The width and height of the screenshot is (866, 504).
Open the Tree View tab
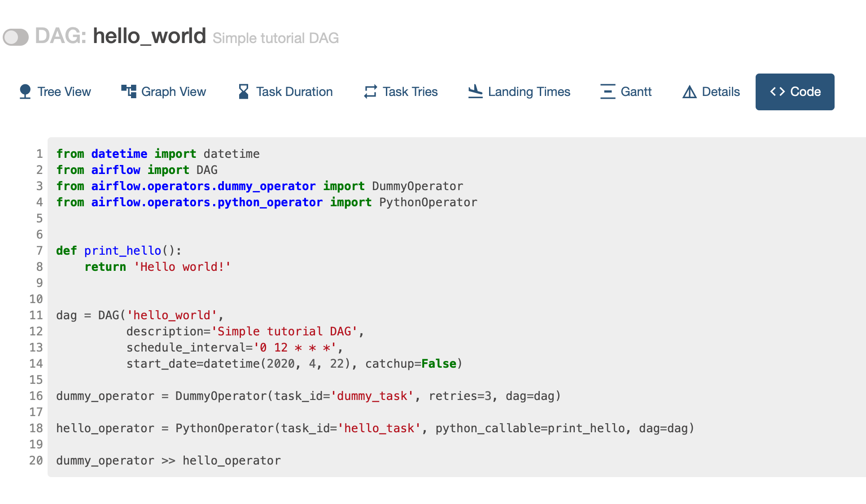(64, 91)
